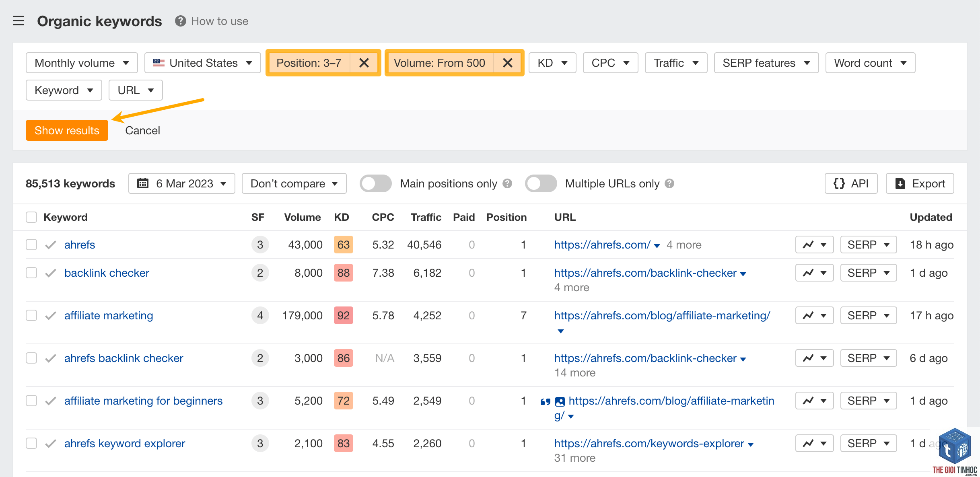Click the How to use help icon
The width and height of the screenshot is (980, 477).
(181, 21)
